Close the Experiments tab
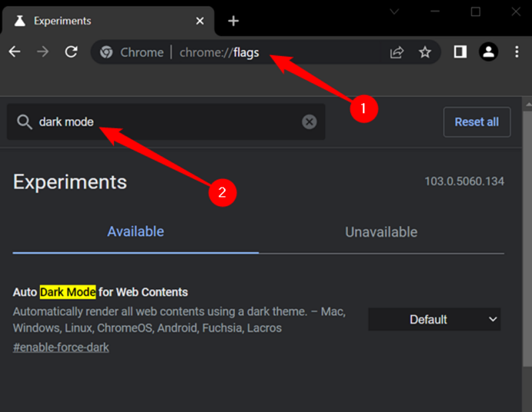 (200, 21)
